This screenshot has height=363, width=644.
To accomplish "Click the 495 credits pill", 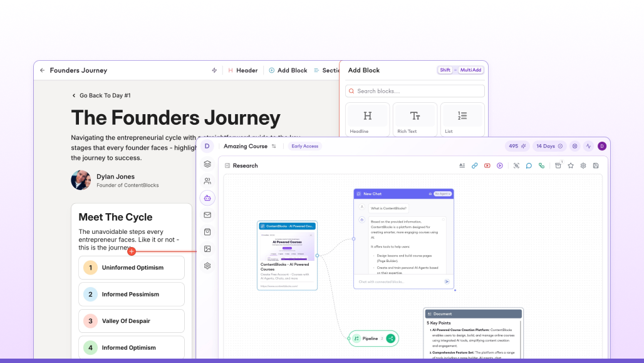I will [517, 146].
